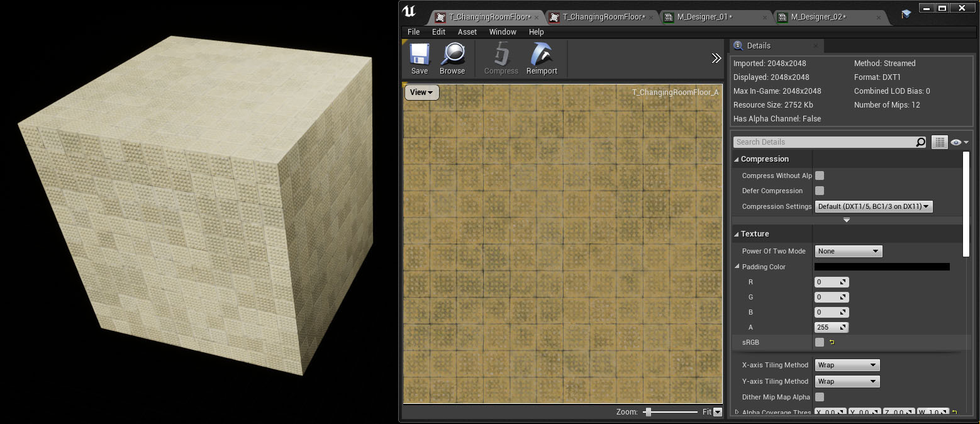Toggle Defer Compression checkbox
The height and width of the screenshot is (424, 980).
click(x=820, y=191)
